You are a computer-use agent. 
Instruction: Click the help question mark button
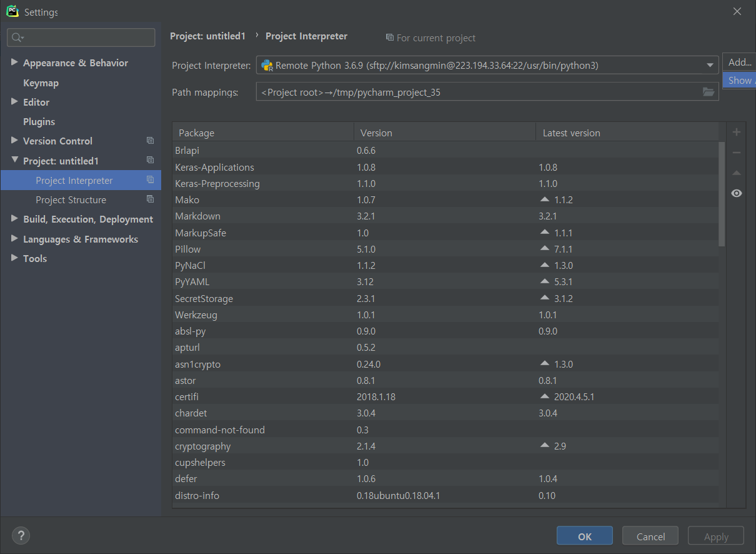pyautogui.click(x=21, y=535)
